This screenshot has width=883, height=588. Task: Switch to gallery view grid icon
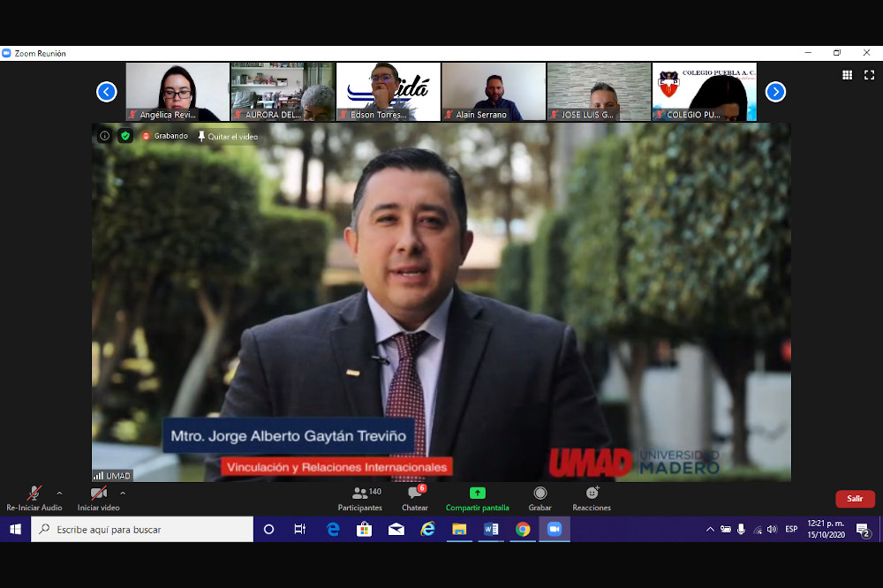pyautogui.click(x=848, y=76)
